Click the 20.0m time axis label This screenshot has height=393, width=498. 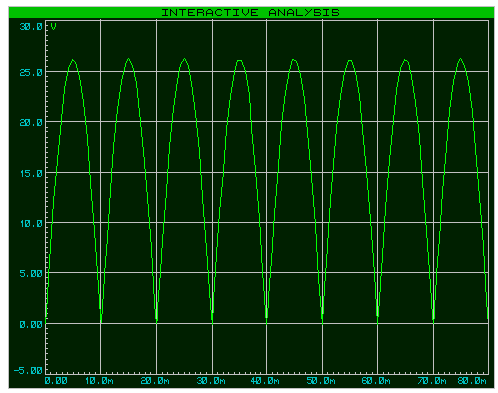pos(155,381)
